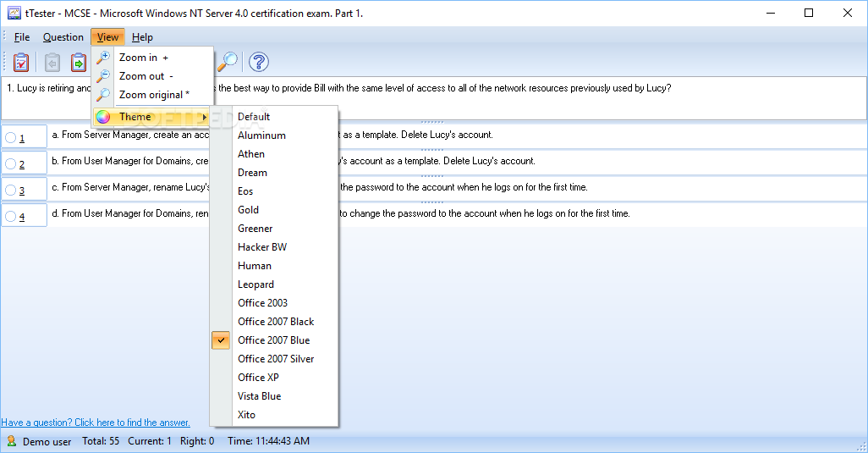Screen dimensions: 868x453
Task: Click the Zoom original magnifier menu icon
Action: click(103, 95)
